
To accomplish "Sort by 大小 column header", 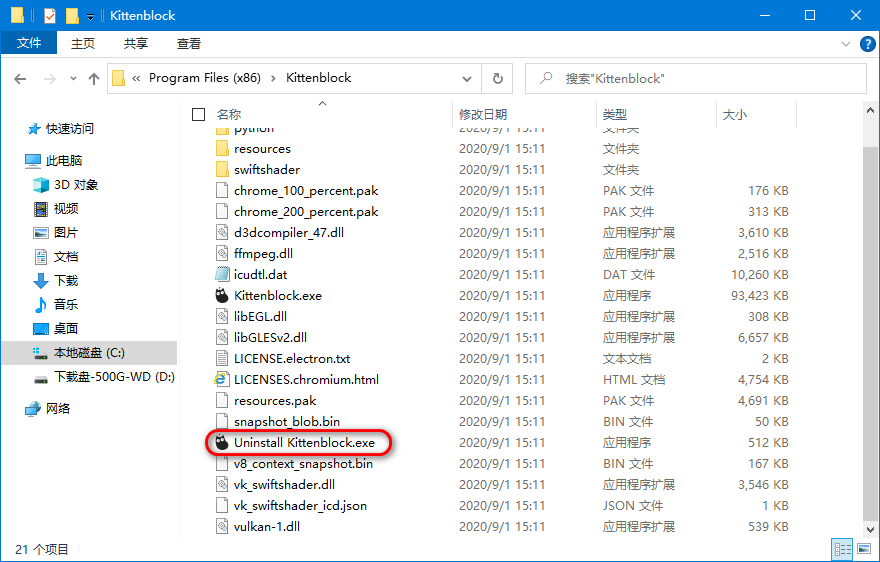I will (735, 115).
